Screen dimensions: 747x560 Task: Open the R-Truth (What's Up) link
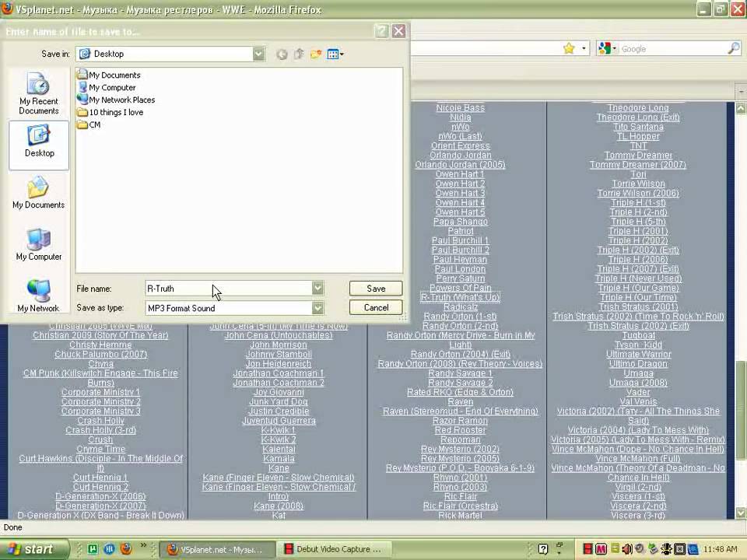(x=460, y=297)
